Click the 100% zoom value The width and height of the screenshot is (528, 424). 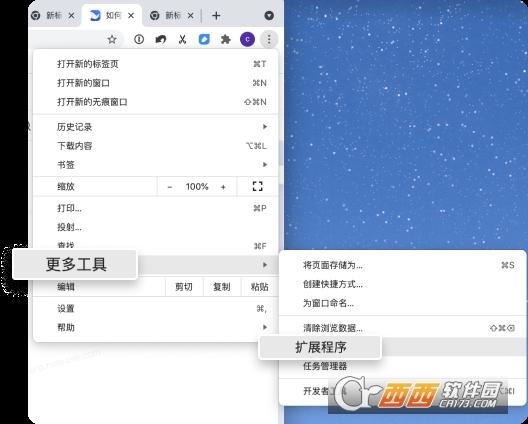(x=197, y=187)
